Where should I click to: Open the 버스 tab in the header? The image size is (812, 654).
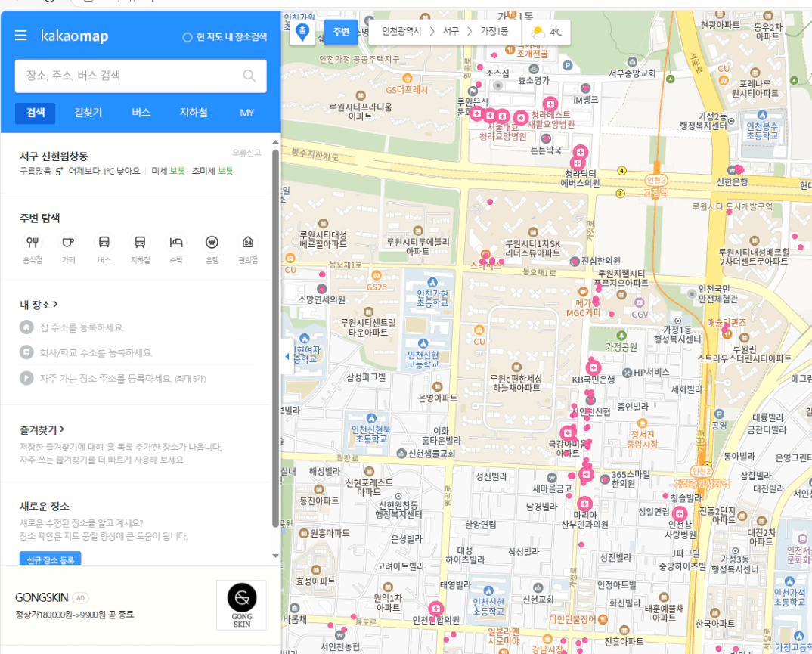pos(141,113)
